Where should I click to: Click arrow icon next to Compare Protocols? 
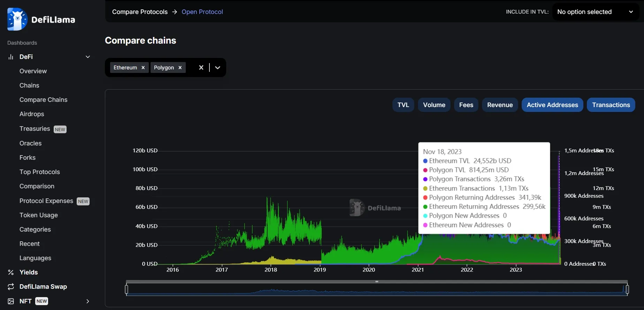point(175,12)
